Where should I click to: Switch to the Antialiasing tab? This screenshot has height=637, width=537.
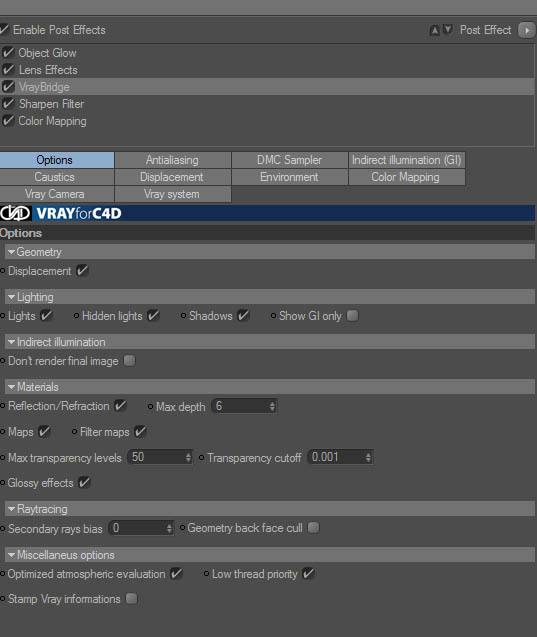tap(173, 160)
